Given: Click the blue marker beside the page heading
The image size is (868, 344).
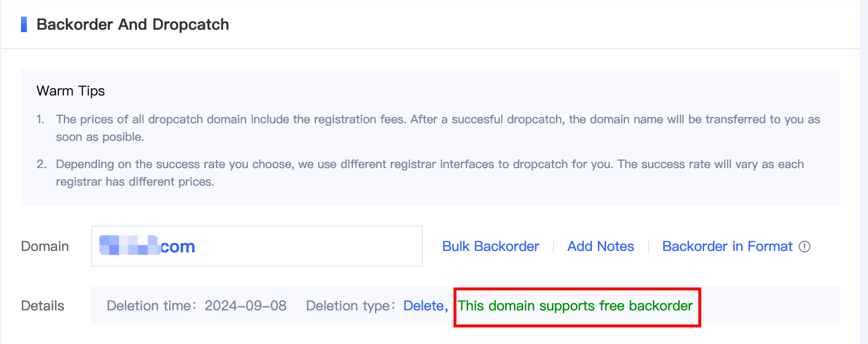Looking at the screenshot, I should pyautogui.click(x=24, y=24).
